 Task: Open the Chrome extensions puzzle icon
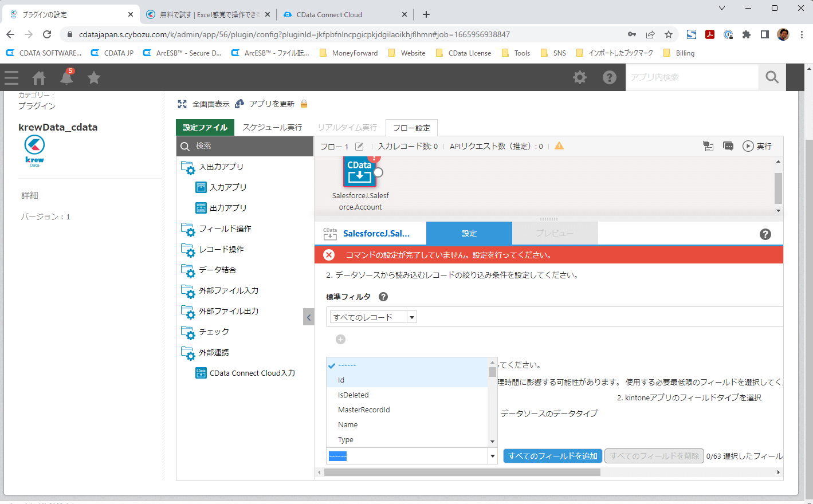pyautogui.click(x=747, y=34)
